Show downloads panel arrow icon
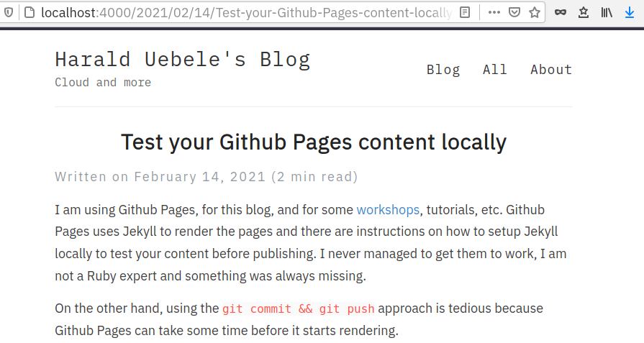Screen dimensions: 644x343 pyautogui.click(x=630, y=13)
